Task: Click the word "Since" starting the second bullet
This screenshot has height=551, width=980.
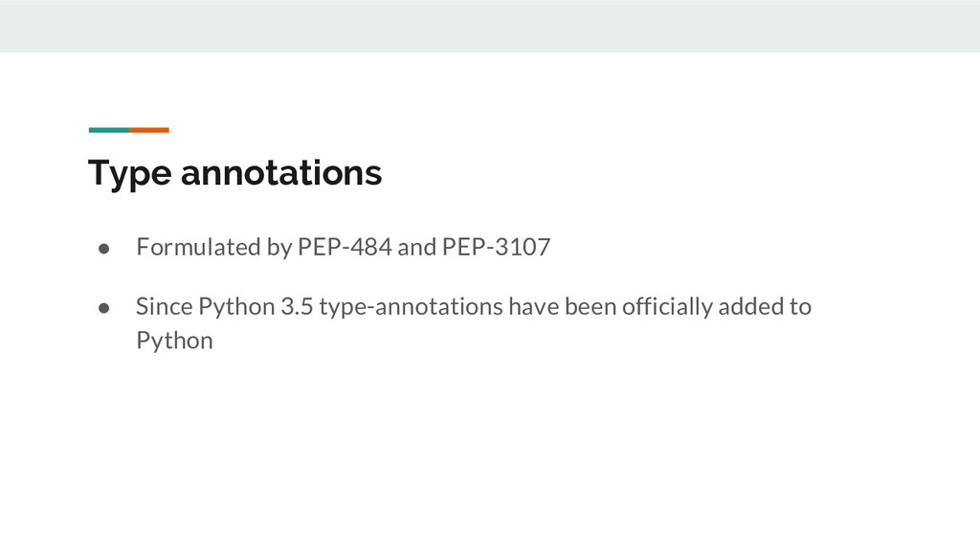Action: [x=162, y=307]
